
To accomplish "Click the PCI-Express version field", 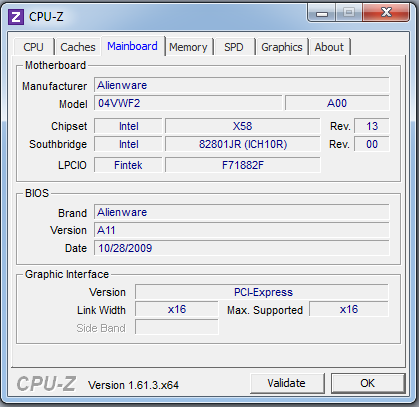I will [x=262, y=292].
